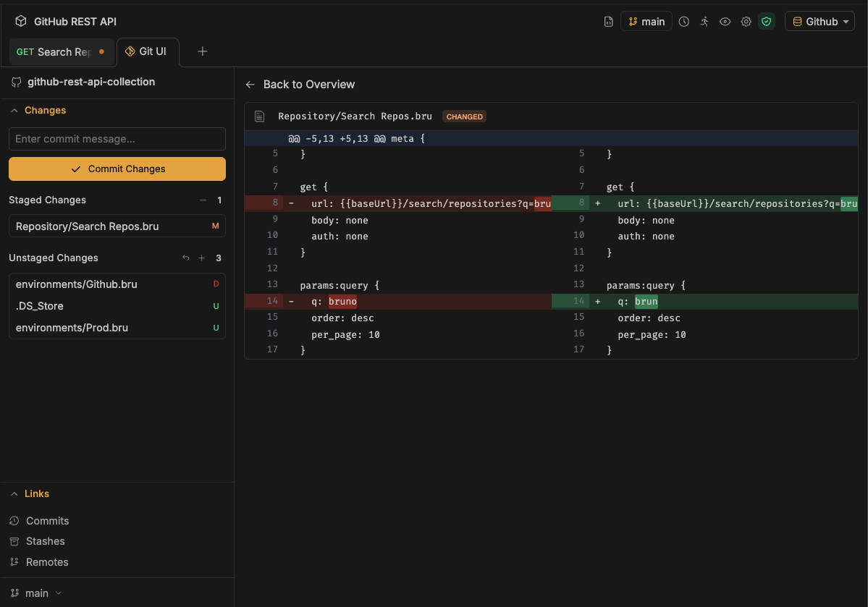Click the file code icon left of main branch
868x607 pixels.
coord(609,22)
